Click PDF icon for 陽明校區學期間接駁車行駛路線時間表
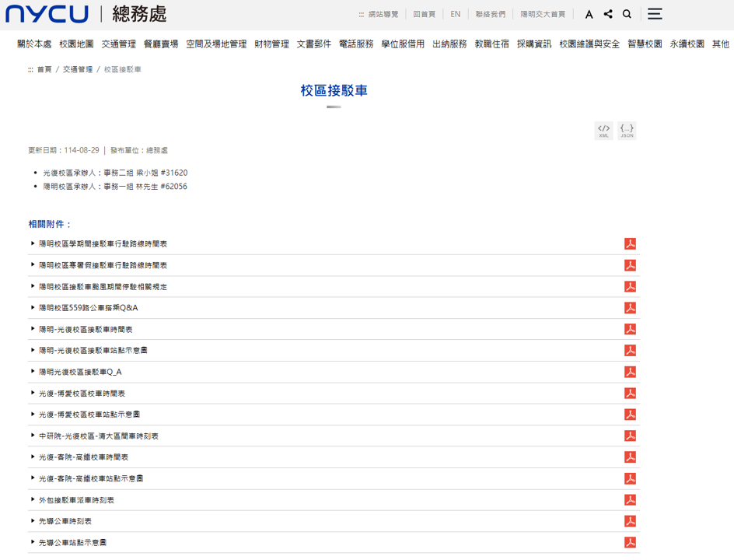734x560 pixels. coord(631,244)
